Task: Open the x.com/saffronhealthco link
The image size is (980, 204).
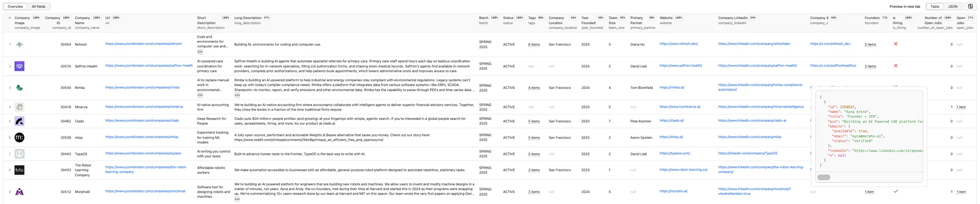Action: 833,65
